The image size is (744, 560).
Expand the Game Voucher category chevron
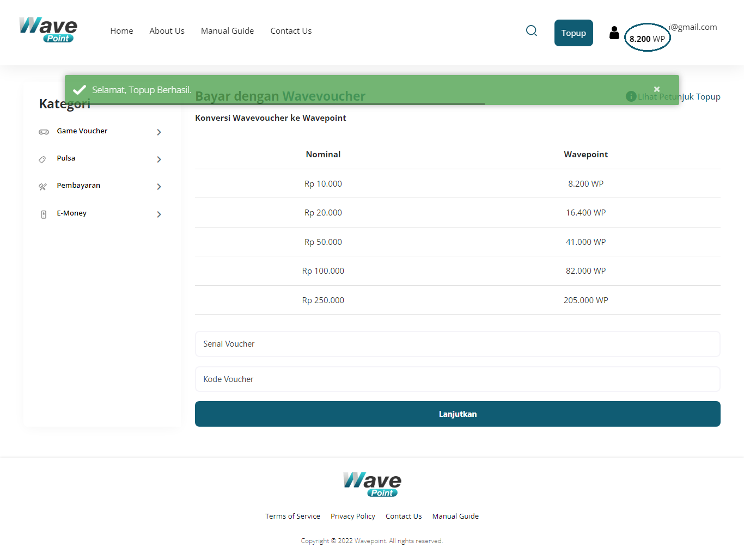click(x=159, y=132)
